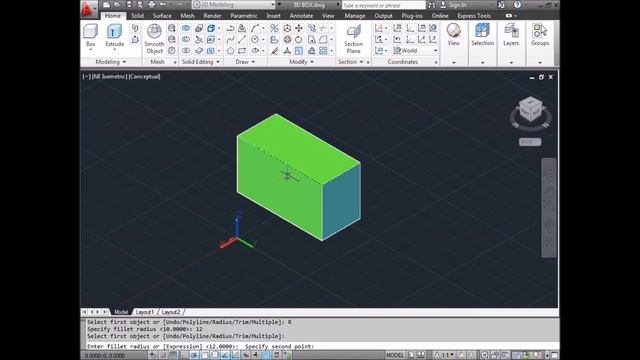The image size is (640, 360).
Task: Expand the Draw panel title
Action: click(x=245, y=62)
